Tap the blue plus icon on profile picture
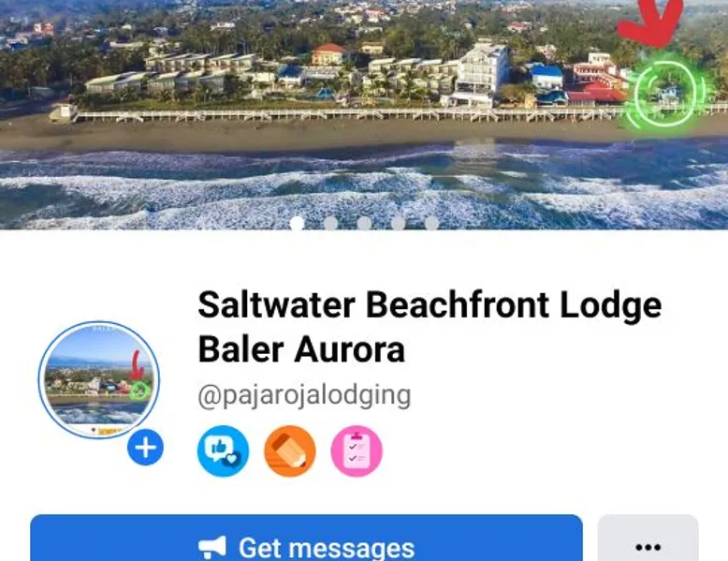The image size is (728, 561). pyautogui.click(x=145, y=448)
